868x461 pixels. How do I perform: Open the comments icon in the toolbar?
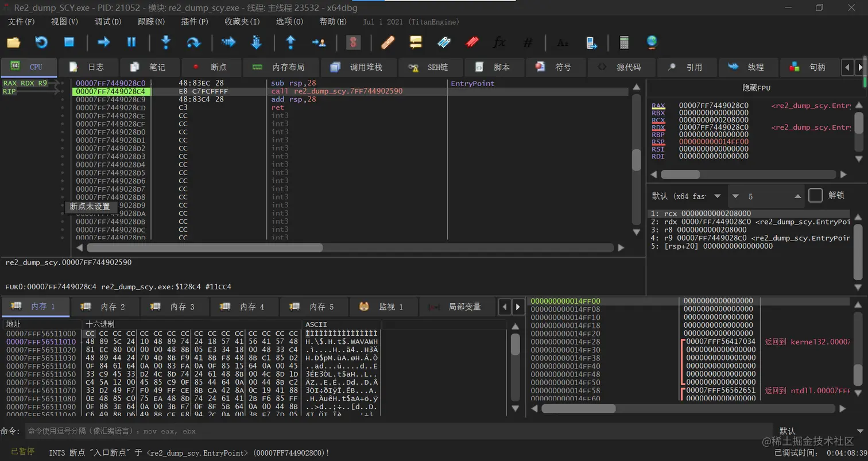pos(416,42)
